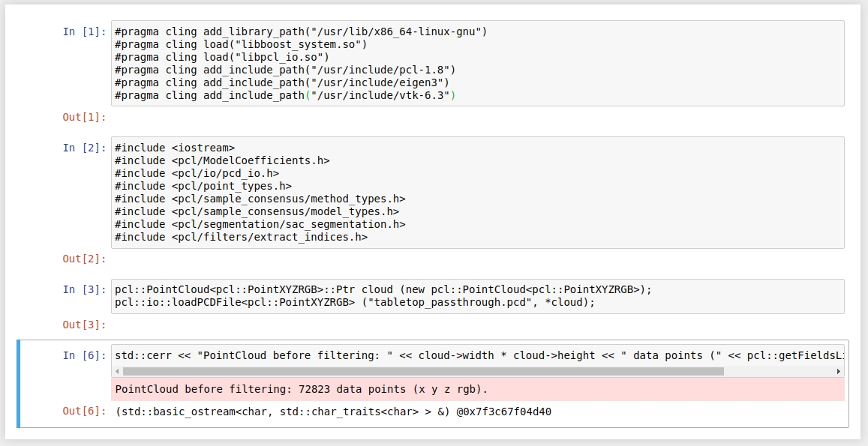
Task: Place cursor on the vtk-6.3 include path line
Action: tap(285, 95)
